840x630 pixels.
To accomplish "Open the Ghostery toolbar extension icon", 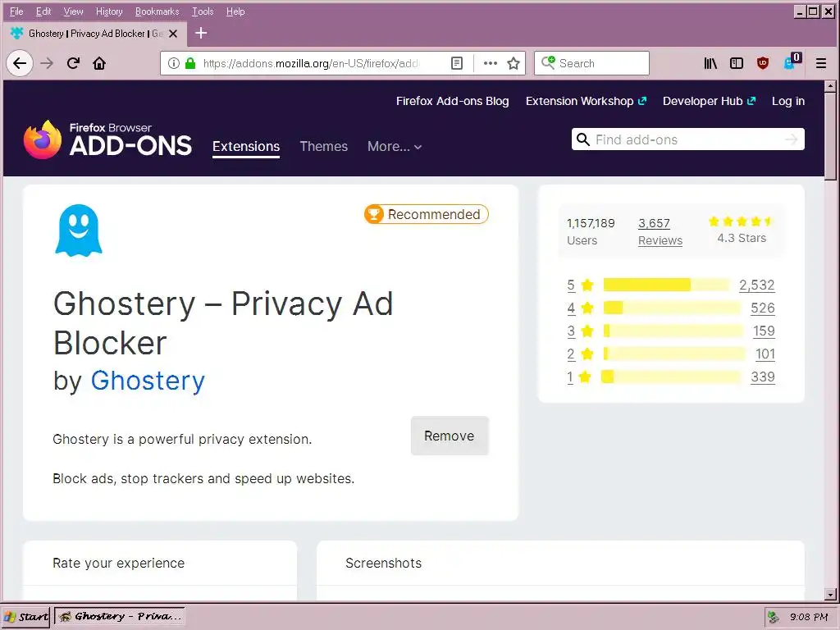I will point(792,62).
